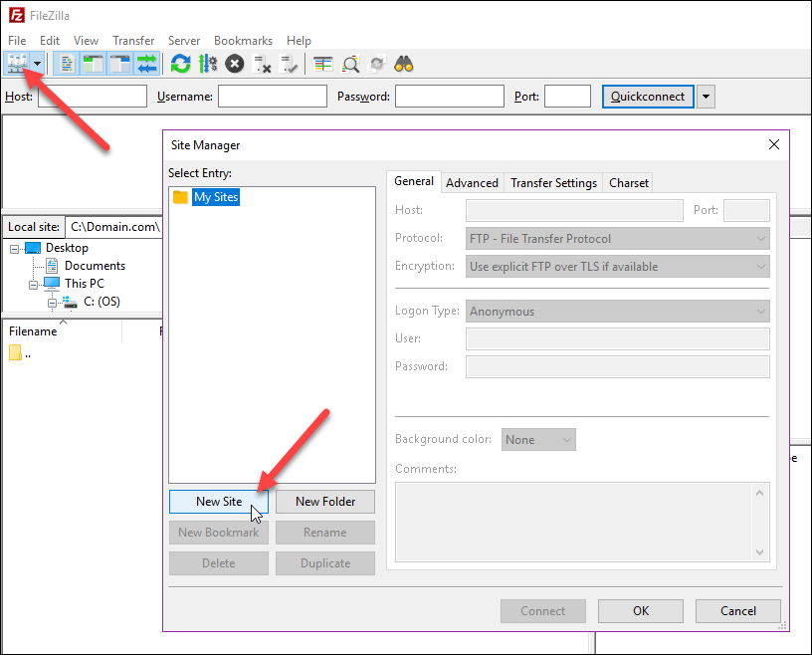Switch to the Transfer Settings tab
The image size is (812, 655).
click(553, 183)
